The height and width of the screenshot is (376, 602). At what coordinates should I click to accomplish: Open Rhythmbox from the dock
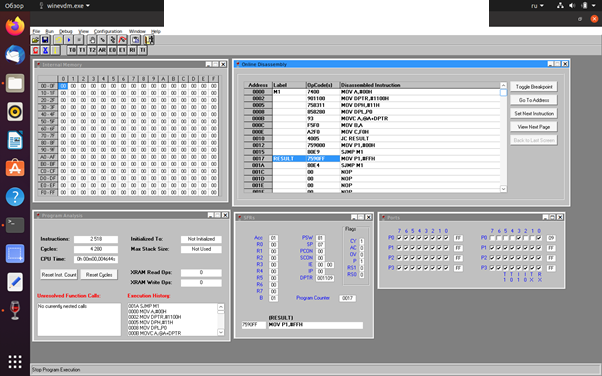[x=15, y=111]
